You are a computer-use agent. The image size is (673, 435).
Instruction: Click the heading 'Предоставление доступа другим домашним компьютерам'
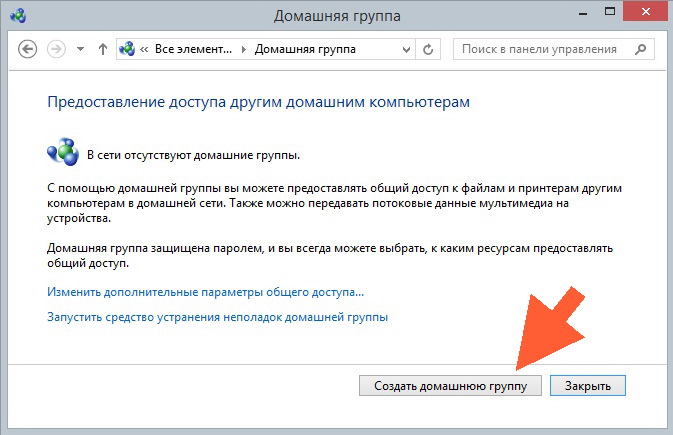point(258,102)
